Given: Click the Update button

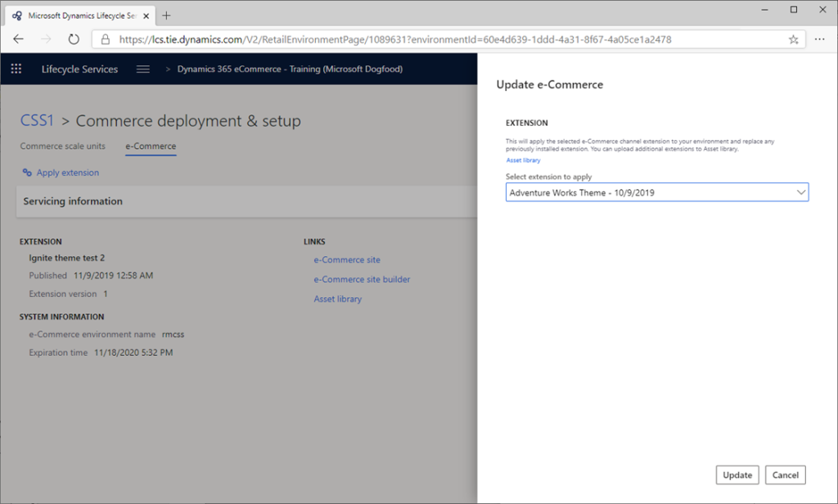Looking at the screenshot, I should pyautogui.click(x=737, y=475).
